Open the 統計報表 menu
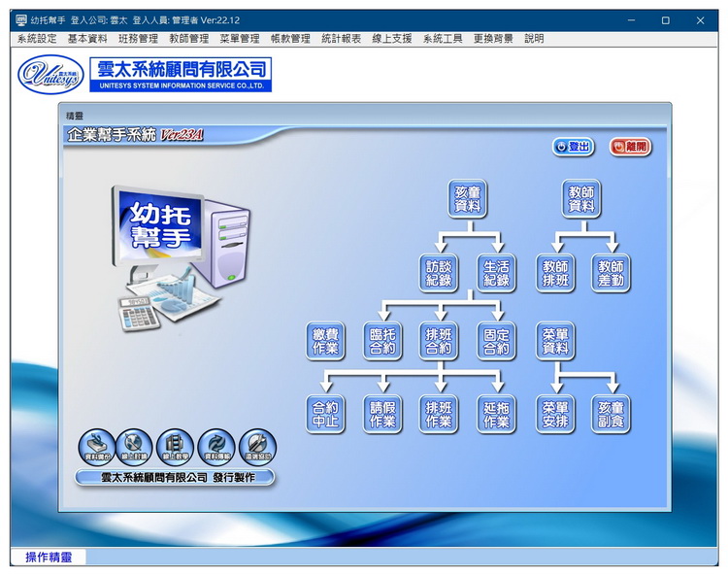Viewport: 728px width, 576px height. pyautogui.click(x=342, y=39)
